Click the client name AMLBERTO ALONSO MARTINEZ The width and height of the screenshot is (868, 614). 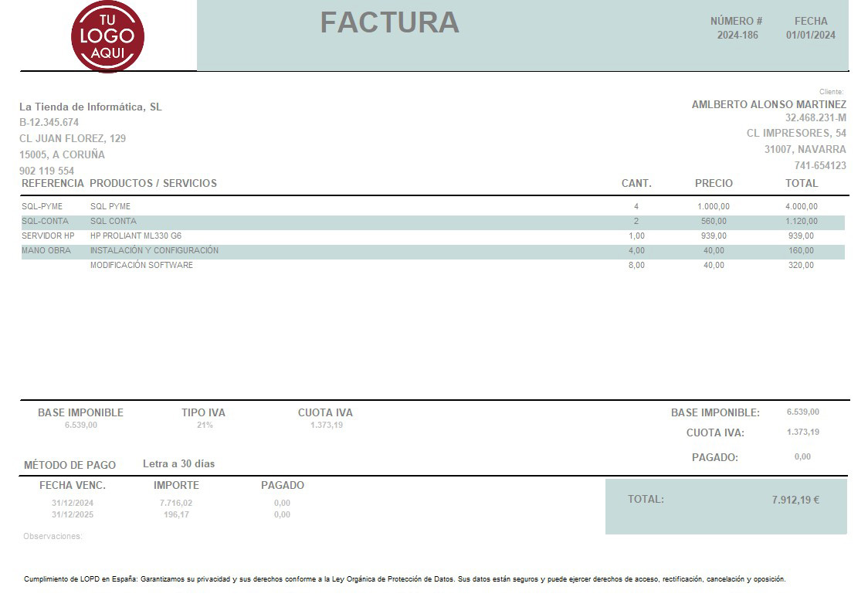tap(769, 103)
